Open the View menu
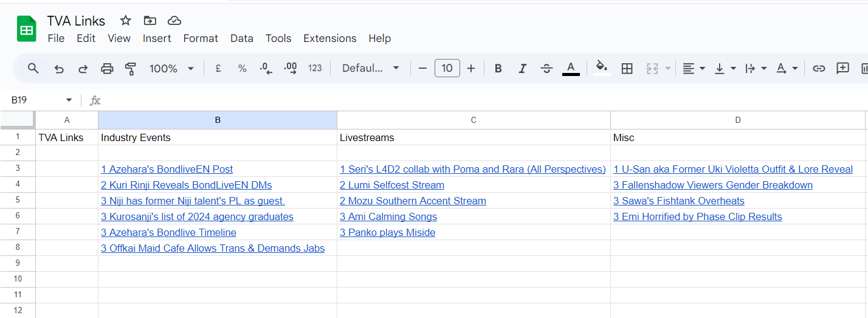Screen dimensions: 868x318 (x=119, y=38)
